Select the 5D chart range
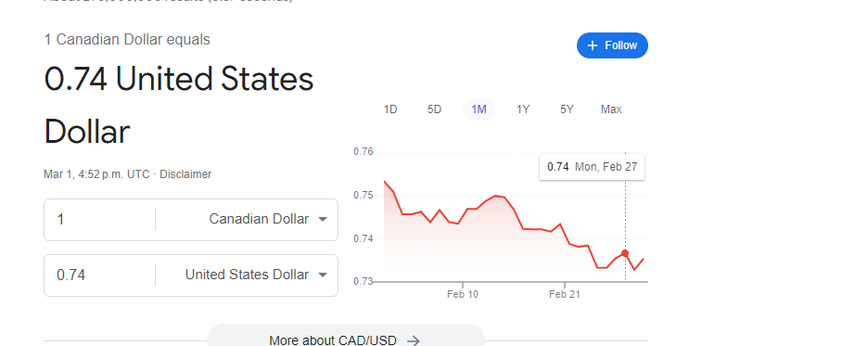Viewport: 868px width, 346px height. click(435, 109)
